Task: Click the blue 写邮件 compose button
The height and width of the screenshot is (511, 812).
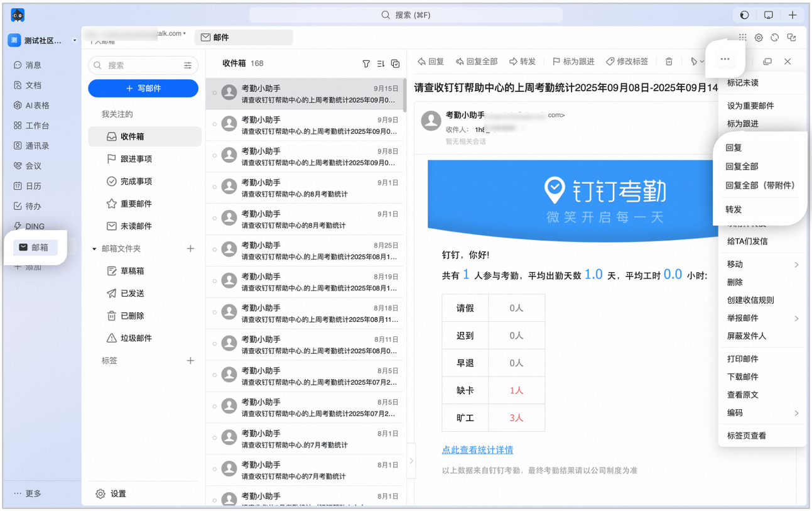Action: [143, 89]
